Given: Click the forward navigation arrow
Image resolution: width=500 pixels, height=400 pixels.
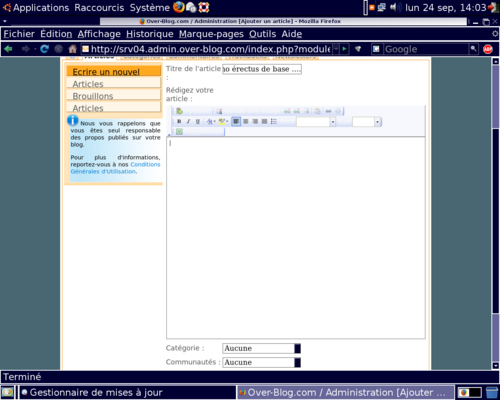Looking at the screenshot, I should [26, 49].
